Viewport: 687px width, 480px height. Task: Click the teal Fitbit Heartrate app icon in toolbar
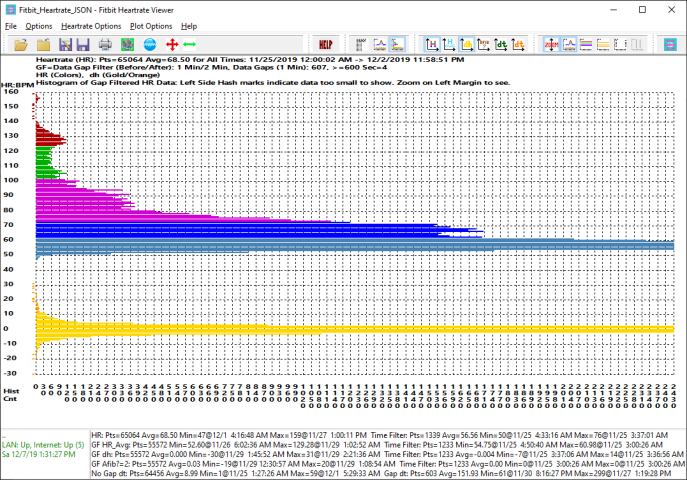tap(670, 45)
